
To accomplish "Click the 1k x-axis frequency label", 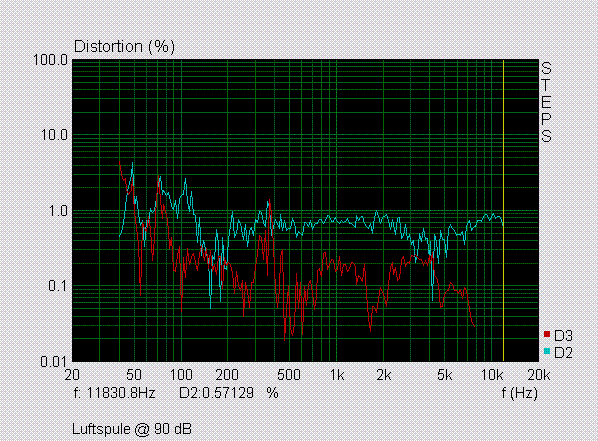I will (337, 375).
